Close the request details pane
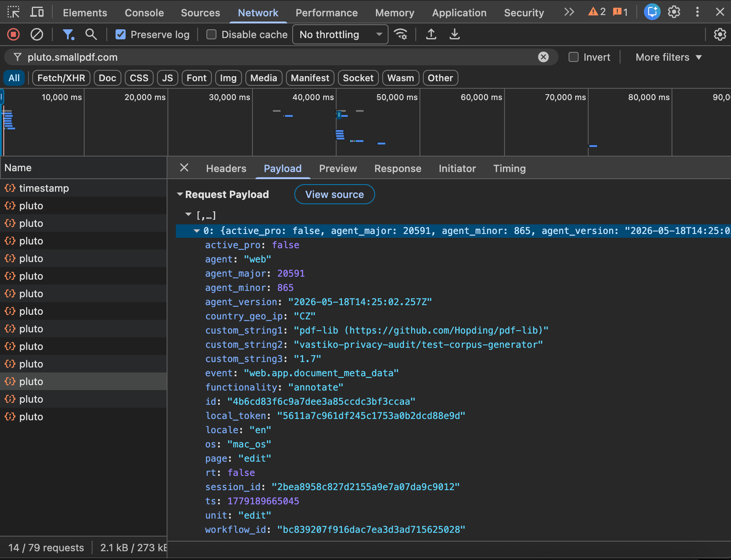Image resolution: width=731 pixels, height=560 pixels. pos(184,168)
